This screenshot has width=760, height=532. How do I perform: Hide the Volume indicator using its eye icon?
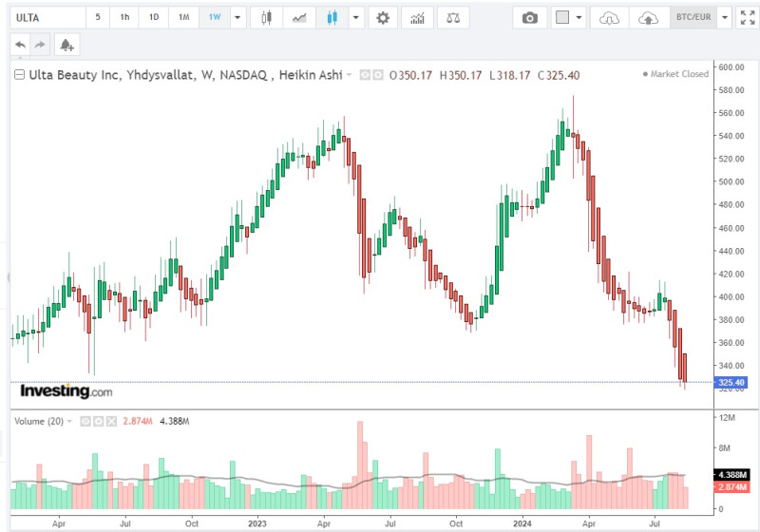85,422
